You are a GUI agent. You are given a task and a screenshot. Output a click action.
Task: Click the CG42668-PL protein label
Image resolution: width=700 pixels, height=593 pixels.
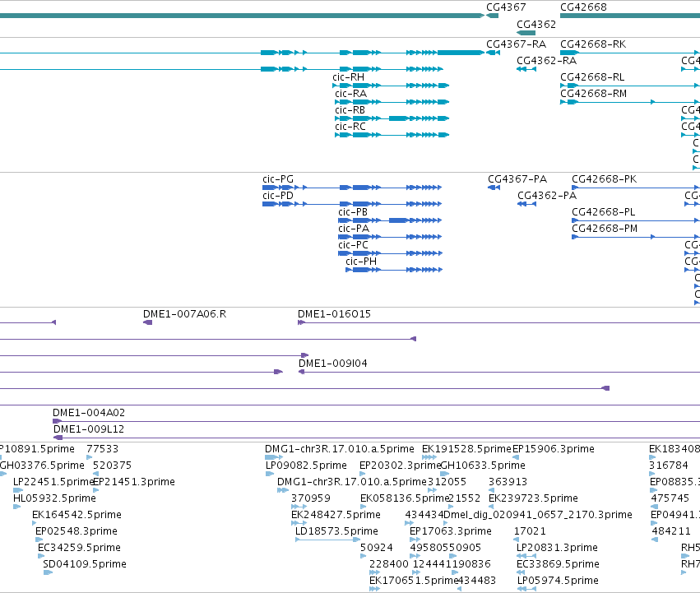[603, 212]
